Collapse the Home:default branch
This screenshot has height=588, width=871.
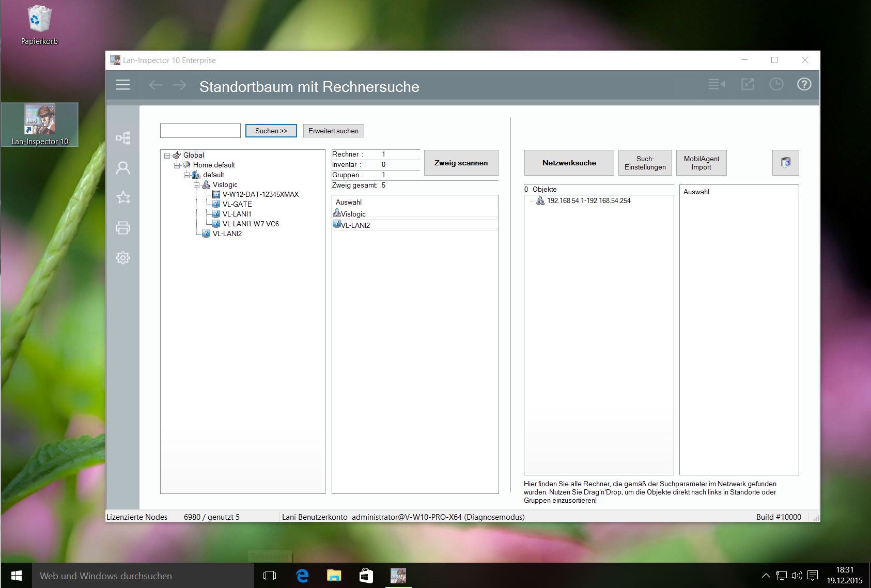pos(176,165)
